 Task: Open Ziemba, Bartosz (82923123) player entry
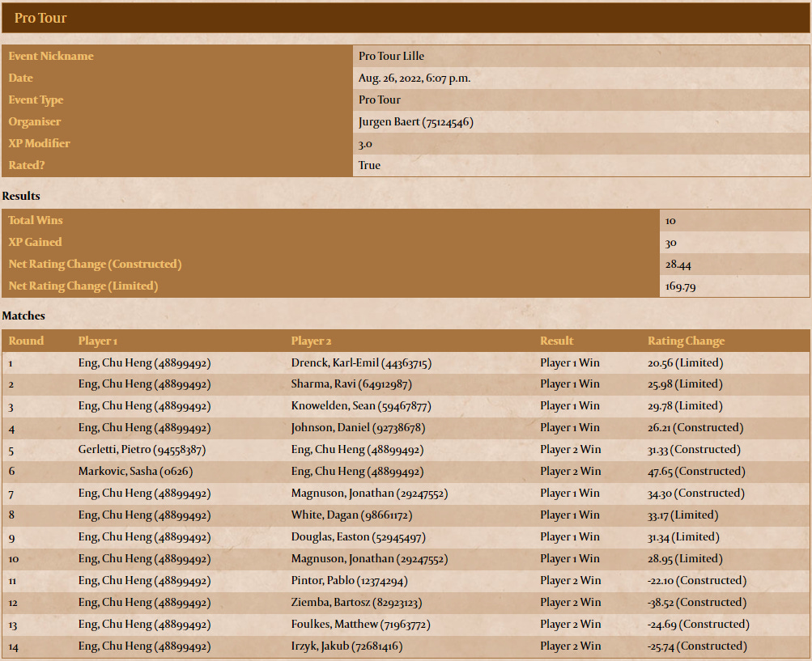click(357, 603)
